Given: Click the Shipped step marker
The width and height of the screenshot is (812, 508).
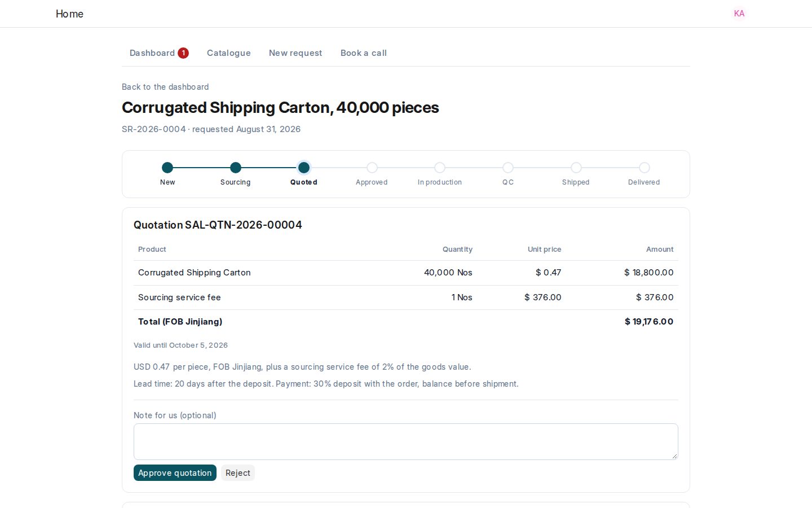Looking at the screenshot, I should tap(576, 168).
